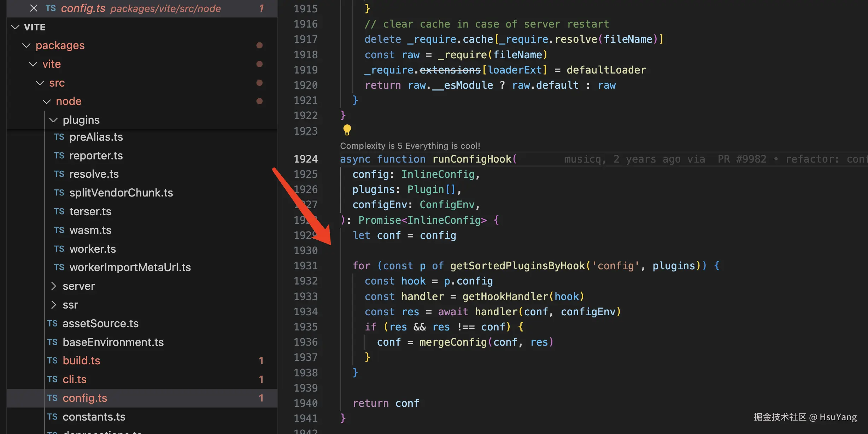The width and height of the screenshot is (868, 434).
Task: Collapse the node folder
Action: [47, 101]
